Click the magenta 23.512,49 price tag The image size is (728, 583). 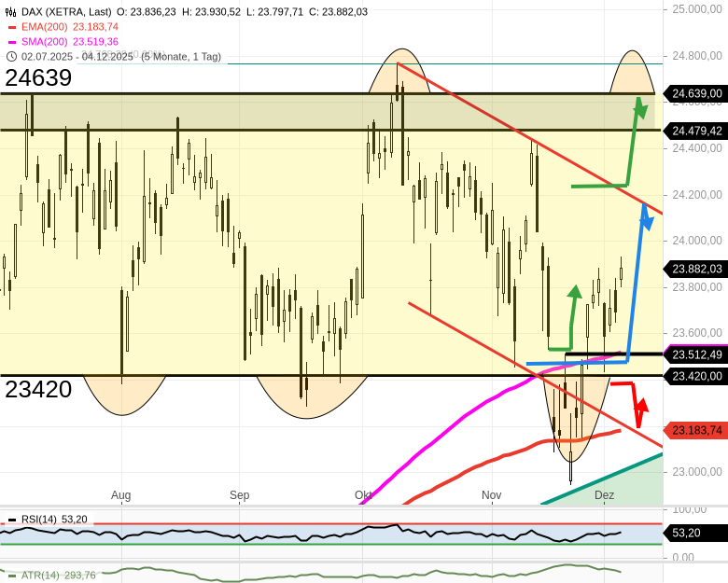pos(696,354)
